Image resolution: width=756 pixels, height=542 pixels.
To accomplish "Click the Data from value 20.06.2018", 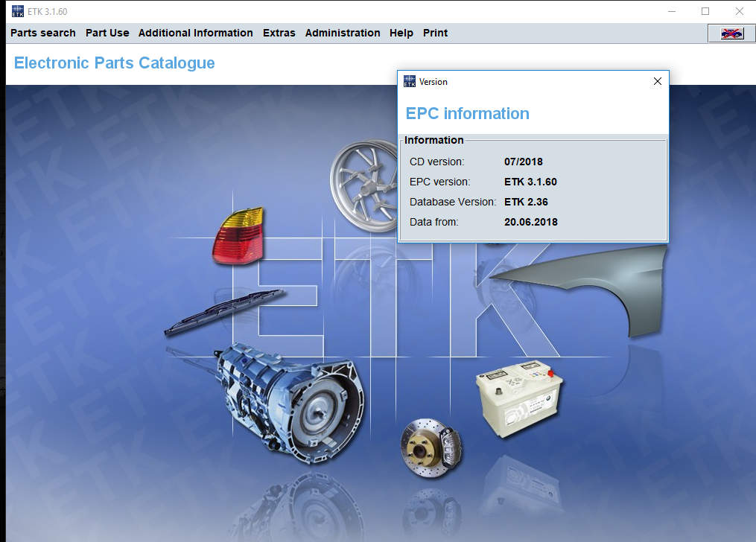I will [x=531, y=222].
